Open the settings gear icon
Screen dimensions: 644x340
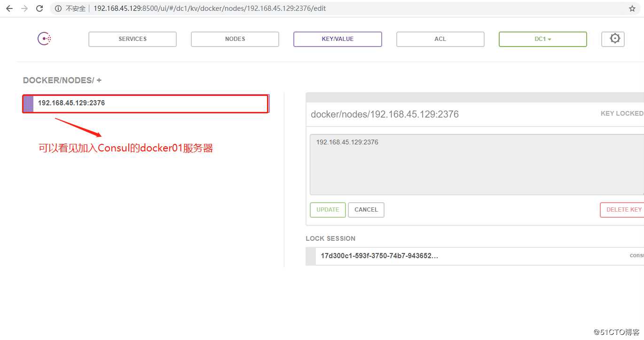[615, 39]
